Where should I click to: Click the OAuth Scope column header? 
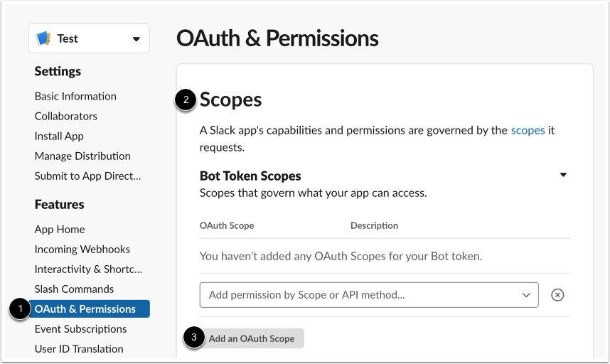click(x=227, y=225)
